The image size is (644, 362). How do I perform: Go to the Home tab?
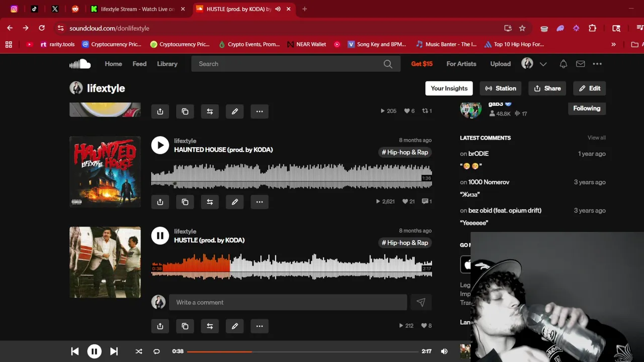coord(113,64)
